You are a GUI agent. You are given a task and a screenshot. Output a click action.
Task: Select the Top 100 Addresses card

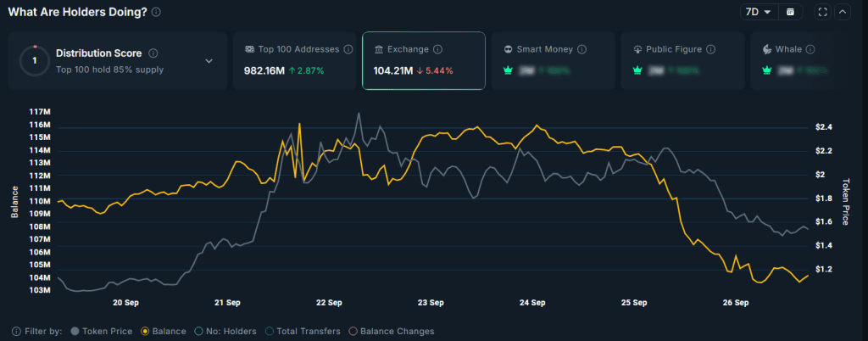(294, 60)
